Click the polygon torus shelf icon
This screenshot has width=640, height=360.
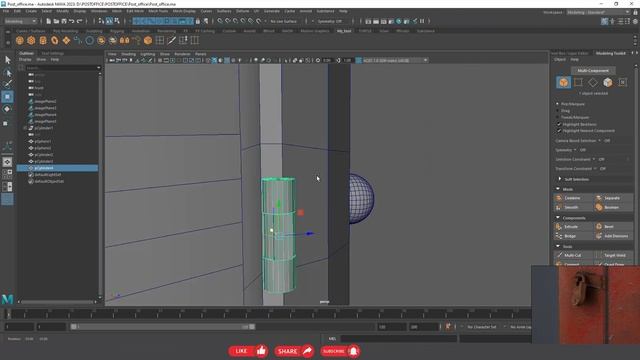pyautogui.click(x=55, y=40)
